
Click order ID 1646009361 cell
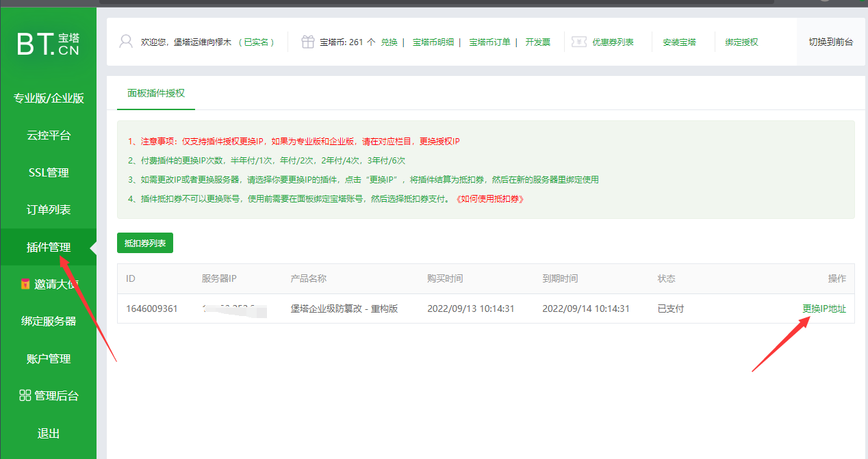(152, 309)
